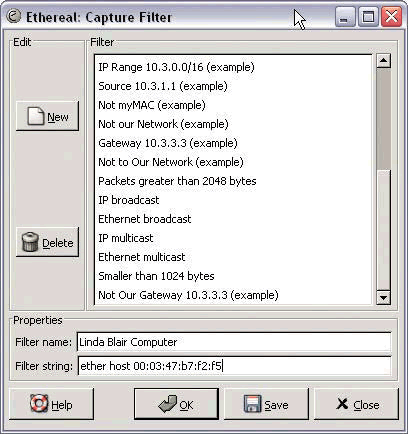Click the filter list's up scroll arrow

[x=383, y=61]
